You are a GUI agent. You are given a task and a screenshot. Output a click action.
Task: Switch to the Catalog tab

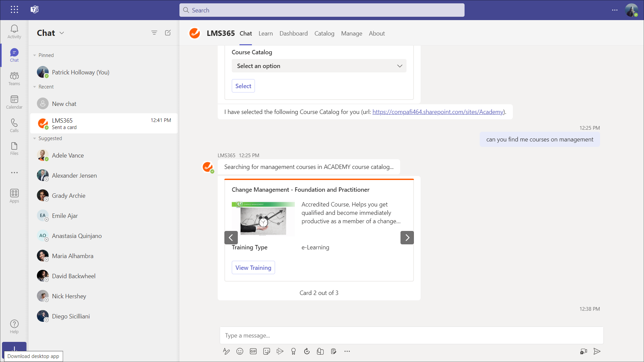324,34
